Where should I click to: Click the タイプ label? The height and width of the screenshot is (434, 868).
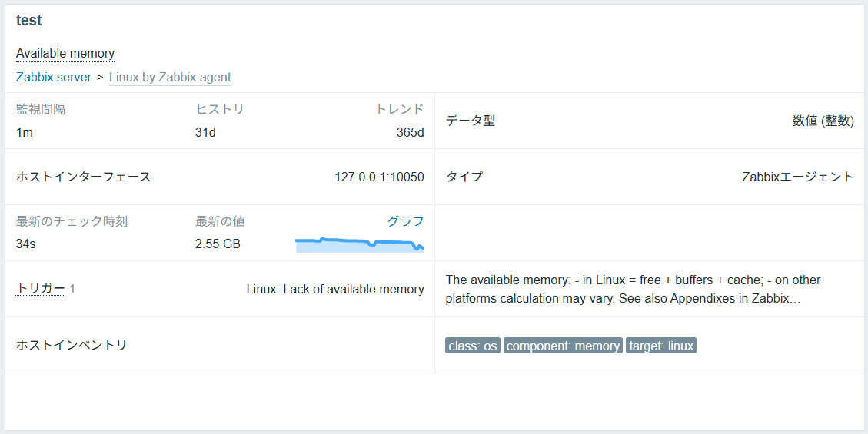click(464, 177)
